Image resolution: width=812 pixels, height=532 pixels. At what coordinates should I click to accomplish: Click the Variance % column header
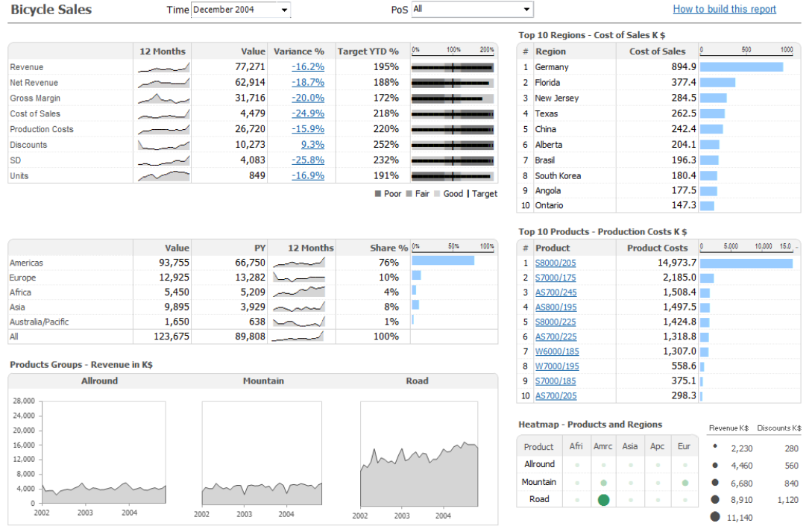tap(299, 51)
